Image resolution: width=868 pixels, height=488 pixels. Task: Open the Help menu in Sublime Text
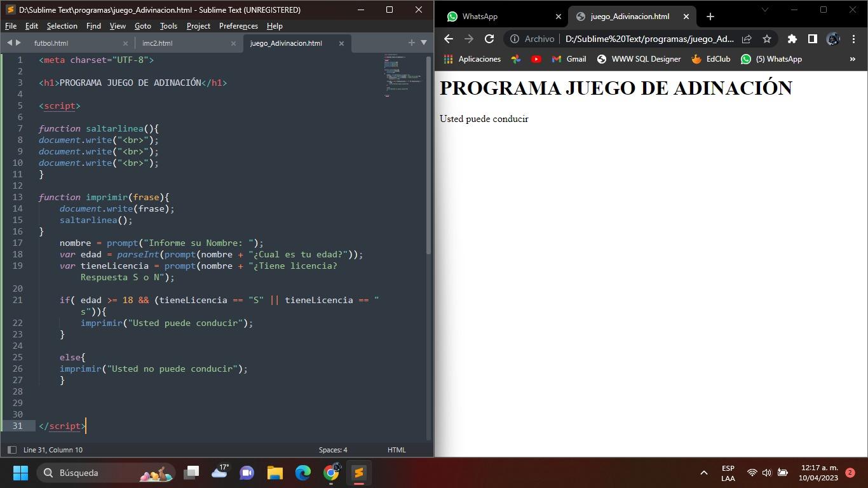pyautogui.click(x=275, y=26)
